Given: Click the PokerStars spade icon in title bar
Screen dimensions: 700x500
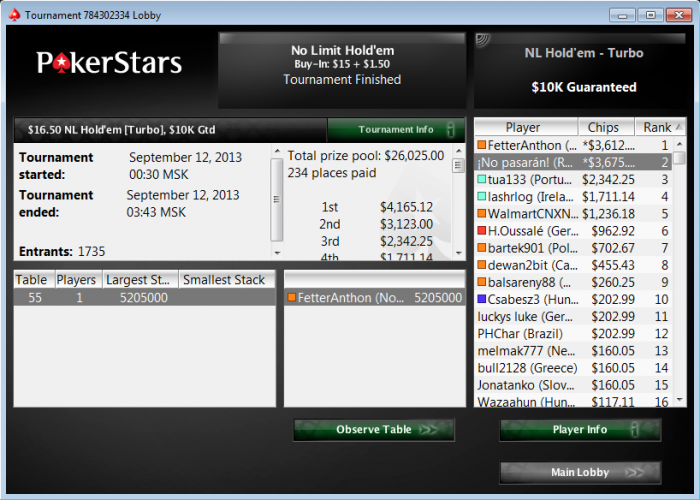Looking at the screenshot, I should coord(15,15).
